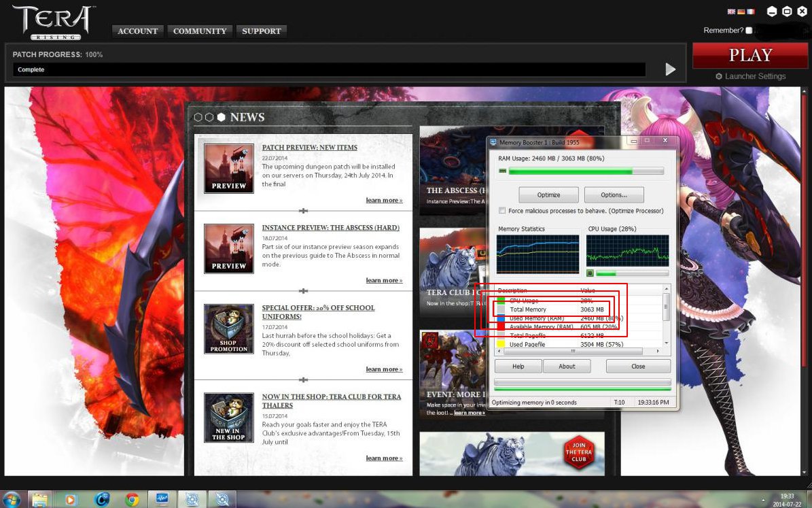Viewport: 812px width, 508px height.
Task: Click the triangular play arrow beside patch bar
Action: (x=671, y=69)
